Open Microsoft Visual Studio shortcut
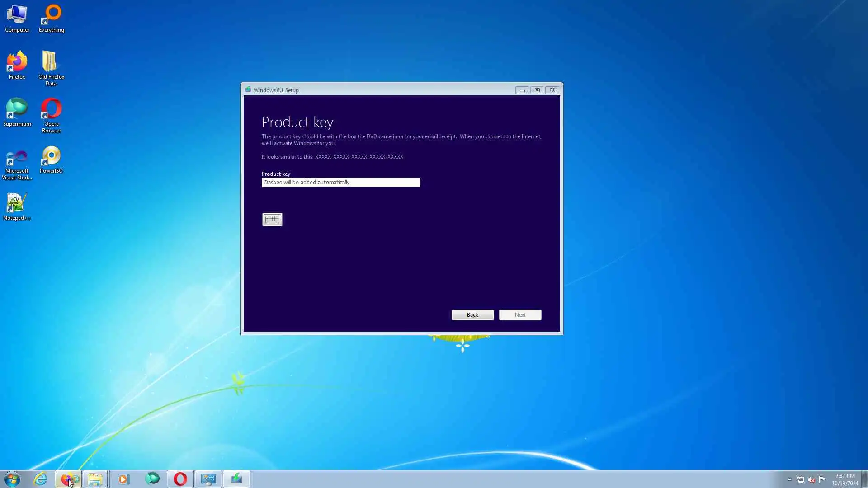Screen dimensions: 868x488 tap(17, 164)
